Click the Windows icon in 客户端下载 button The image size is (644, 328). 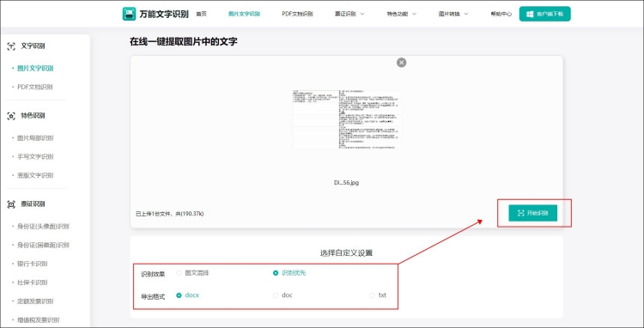pos(530,14)
